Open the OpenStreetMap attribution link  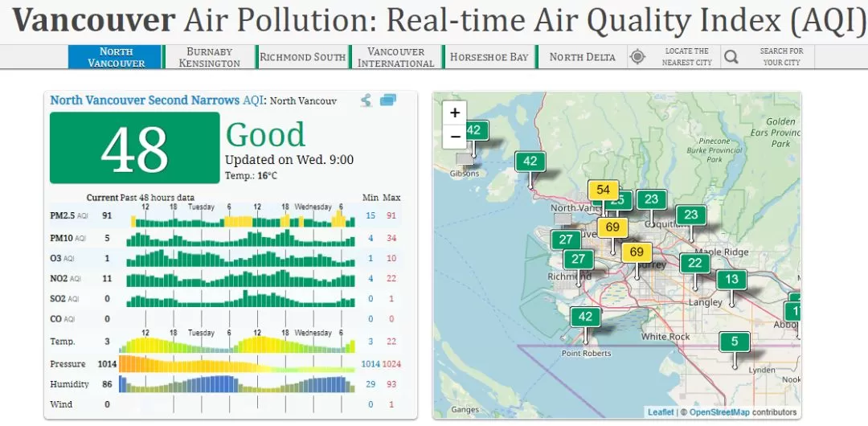(719, 412)
